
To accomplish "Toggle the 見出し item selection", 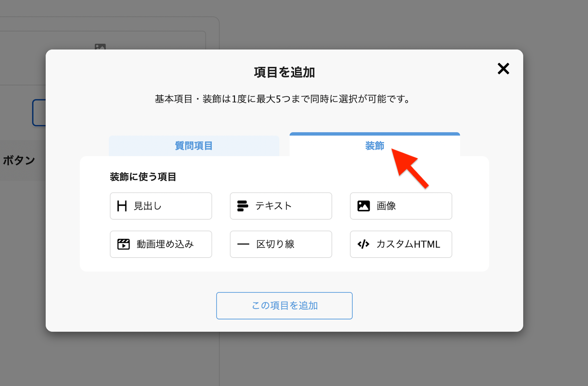I will point(161,206).
